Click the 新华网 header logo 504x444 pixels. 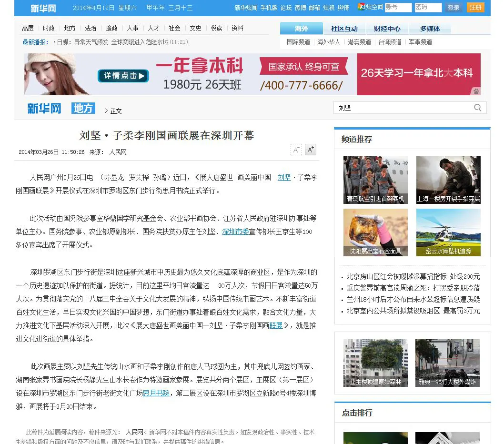(x=43, y=8)
